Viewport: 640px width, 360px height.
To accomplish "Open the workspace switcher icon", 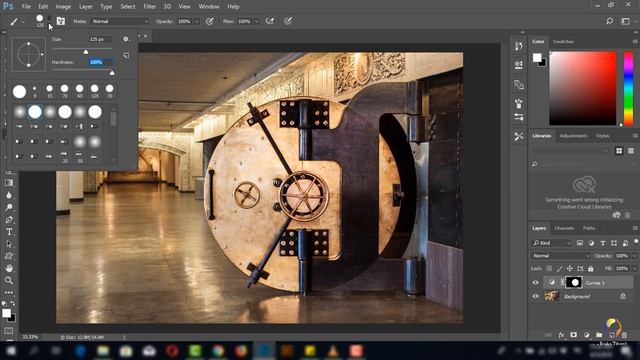I will click(x=625, y=21).
